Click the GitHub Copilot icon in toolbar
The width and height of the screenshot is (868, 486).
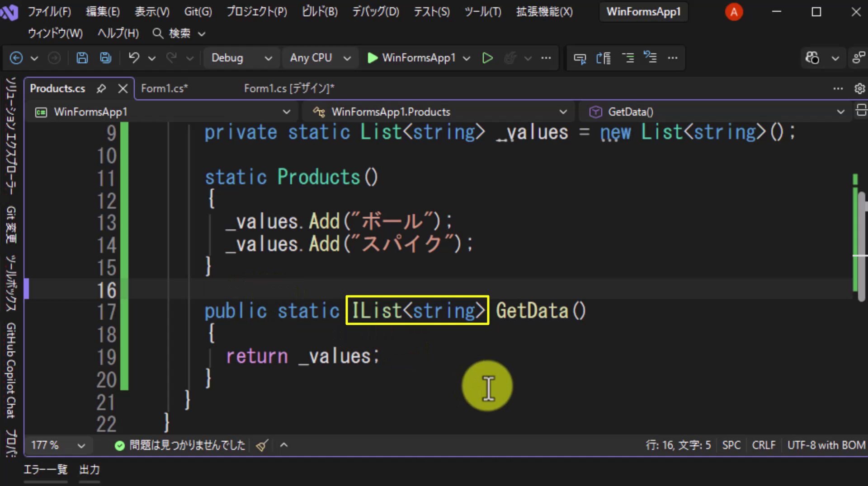click(x=812, y=58)
